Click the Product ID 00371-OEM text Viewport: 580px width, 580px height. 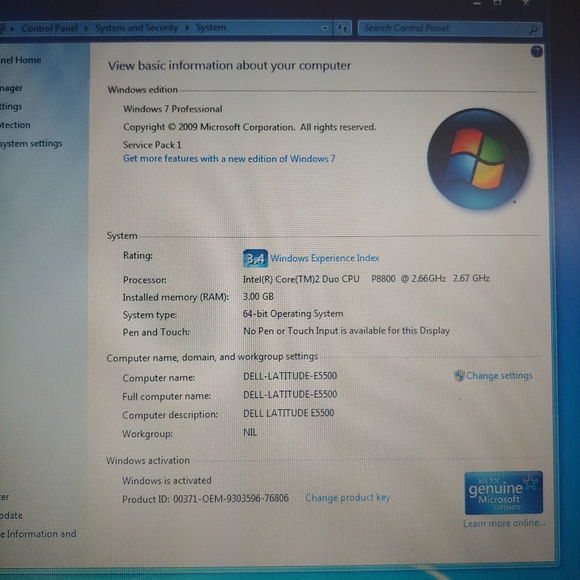tap(205, 499)
